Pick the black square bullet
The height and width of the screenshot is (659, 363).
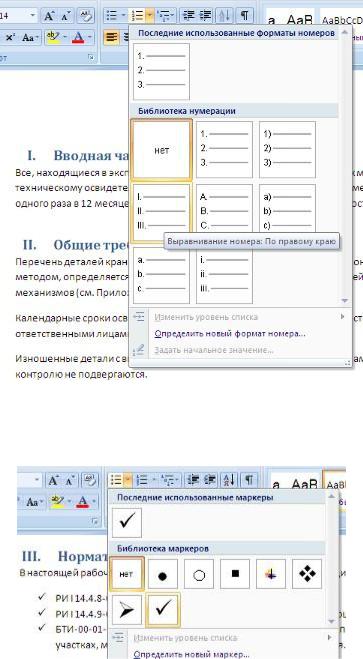235,574
